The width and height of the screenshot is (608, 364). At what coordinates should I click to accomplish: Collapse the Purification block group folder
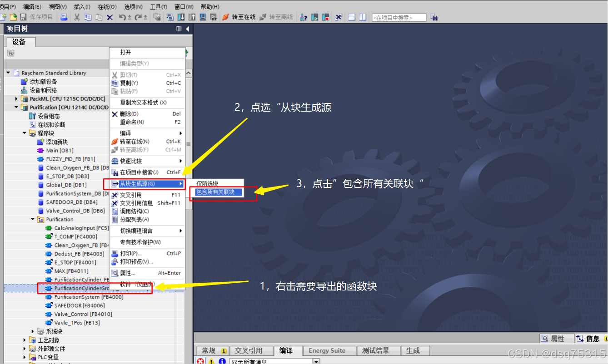pyautogui.click(x=33, y=219)
